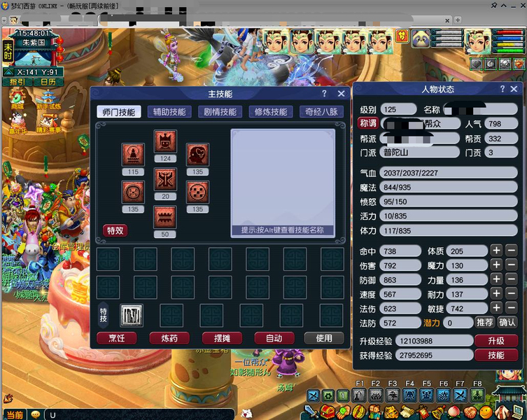
Task: Click the 推荐 recommend button
Action: pyautogui.click(x=484, y=323)
